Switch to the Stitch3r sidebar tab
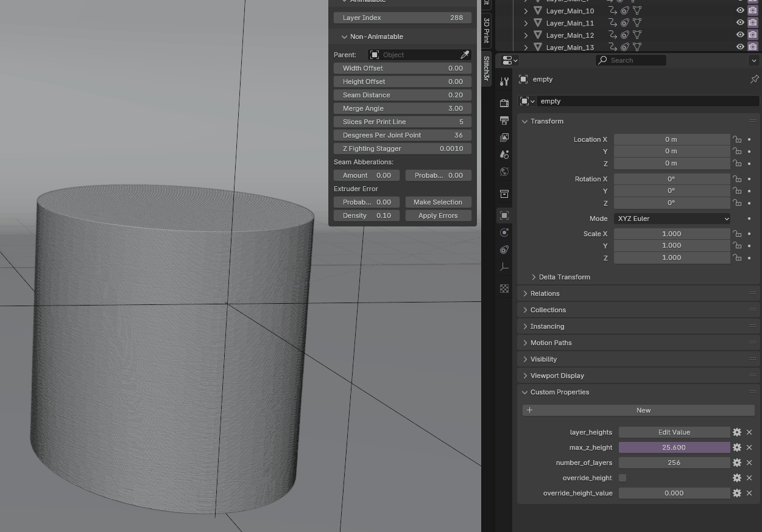The width and height of the screenshot is (762, 532). [x=487, y=68]
